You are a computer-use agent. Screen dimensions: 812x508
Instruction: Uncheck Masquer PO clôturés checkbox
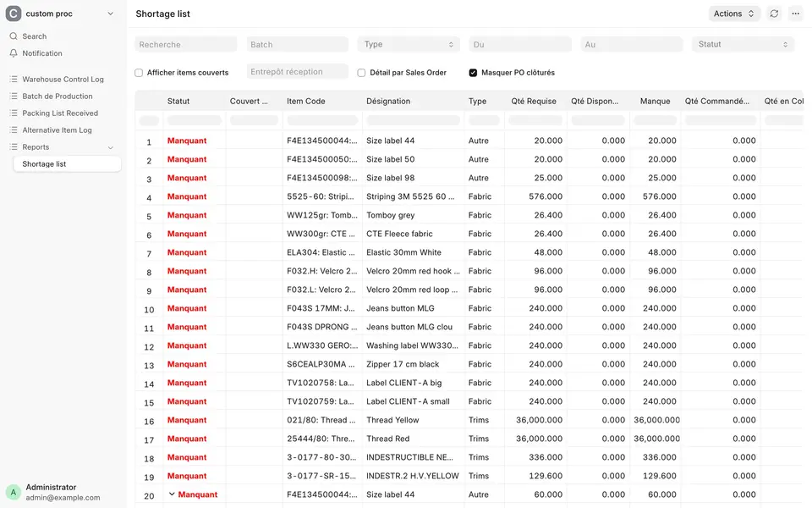pos(473,73)
